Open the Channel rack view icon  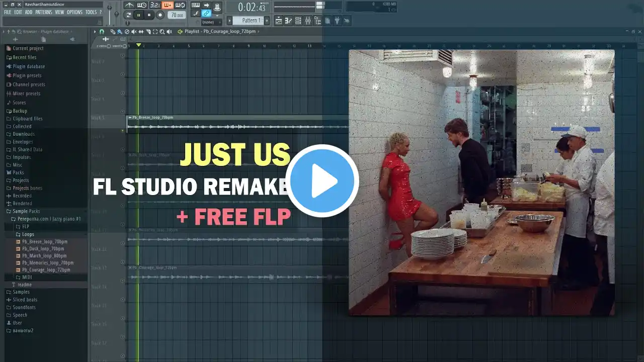click(298, 21)
